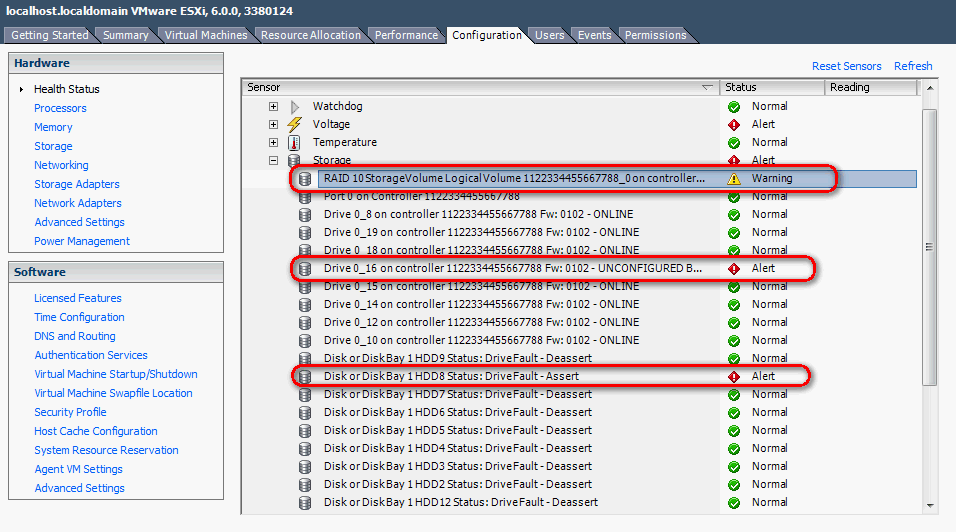
Task: Click the Sensor column sort arrow
Action: click(x=707, y=87)
